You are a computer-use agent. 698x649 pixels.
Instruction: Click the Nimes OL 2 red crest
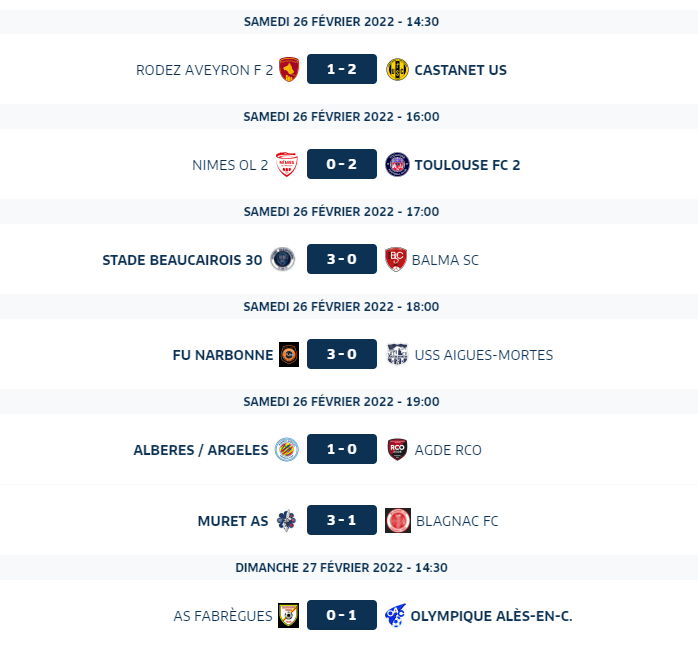tap(287, 164)
